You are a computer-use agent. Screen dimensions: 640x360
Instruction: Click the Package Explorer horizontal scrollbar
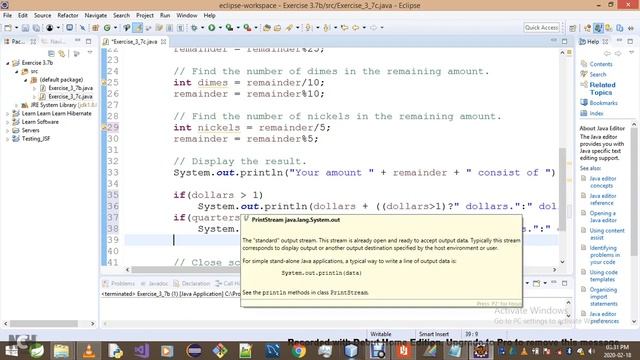tap(49, 324)
